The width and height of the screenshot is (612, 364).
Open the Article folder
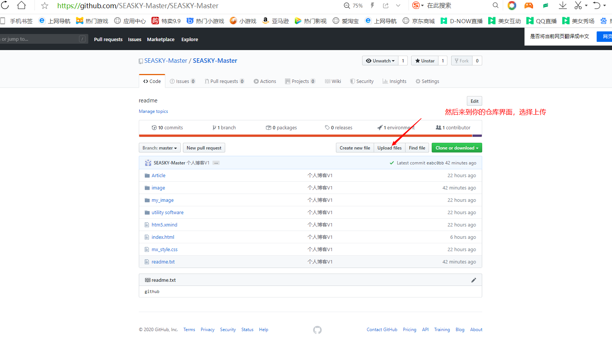point(158,175)
